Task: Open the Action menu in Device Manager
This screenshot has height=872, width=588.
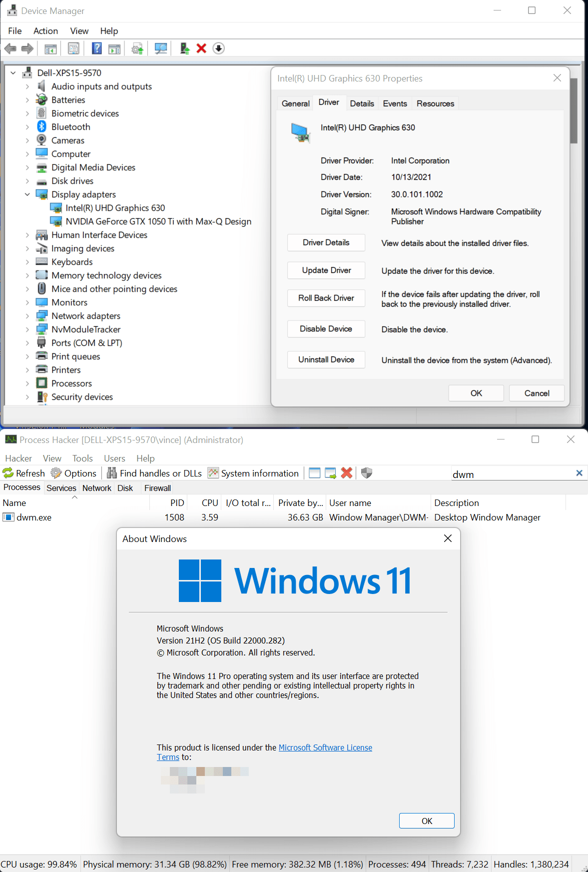Action: (45, 31)
